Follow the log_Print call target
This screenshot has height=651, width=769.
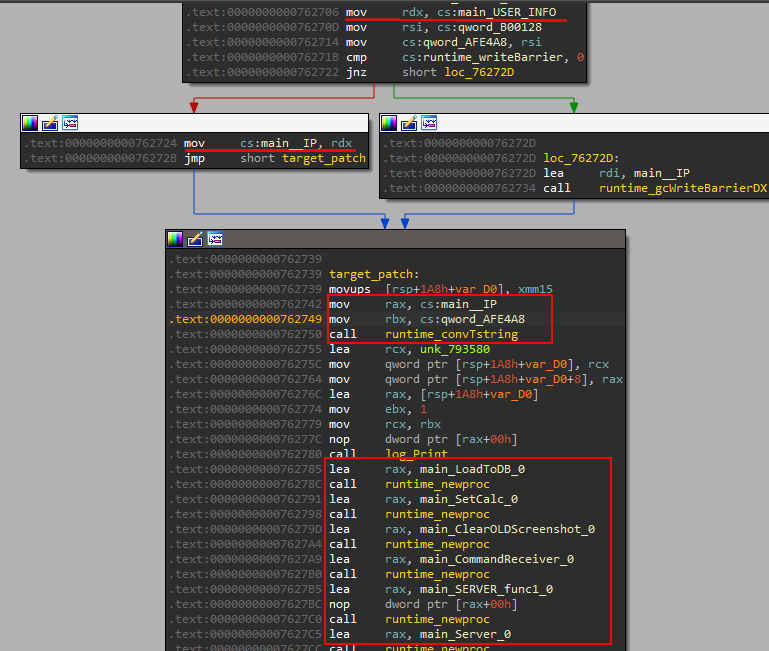pyautogui.click(x=416, y=454)
